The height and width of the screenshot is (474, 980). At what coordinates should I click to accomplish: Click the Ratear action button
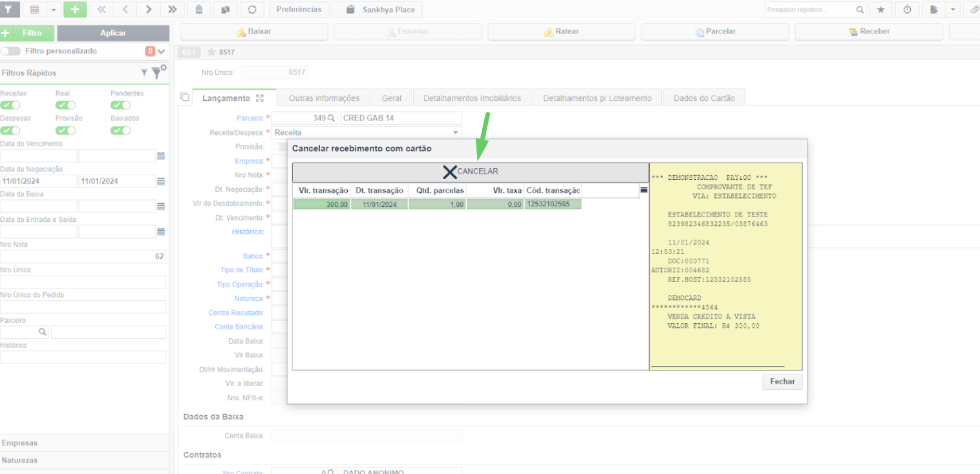(x=562, y=32)
